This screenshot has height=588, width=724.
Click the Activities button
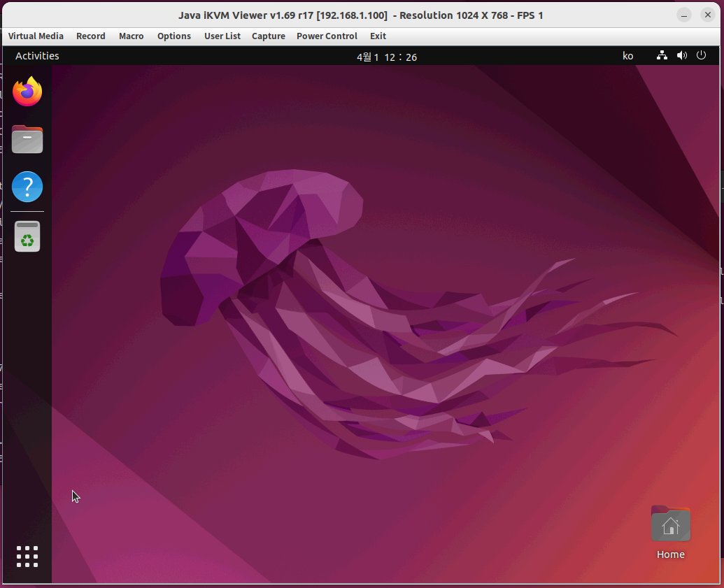point(37,56)
